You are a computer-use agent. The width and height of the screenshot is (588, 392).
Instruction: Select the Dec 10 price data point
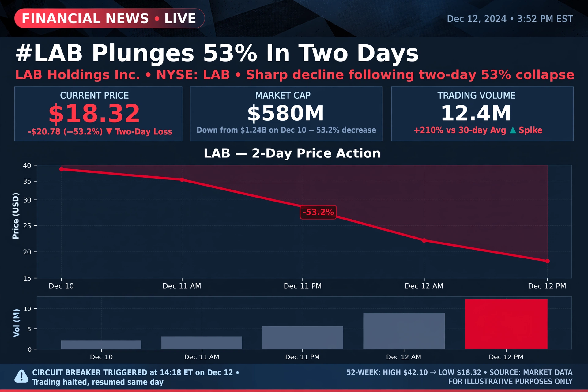[x=61, y=169]
